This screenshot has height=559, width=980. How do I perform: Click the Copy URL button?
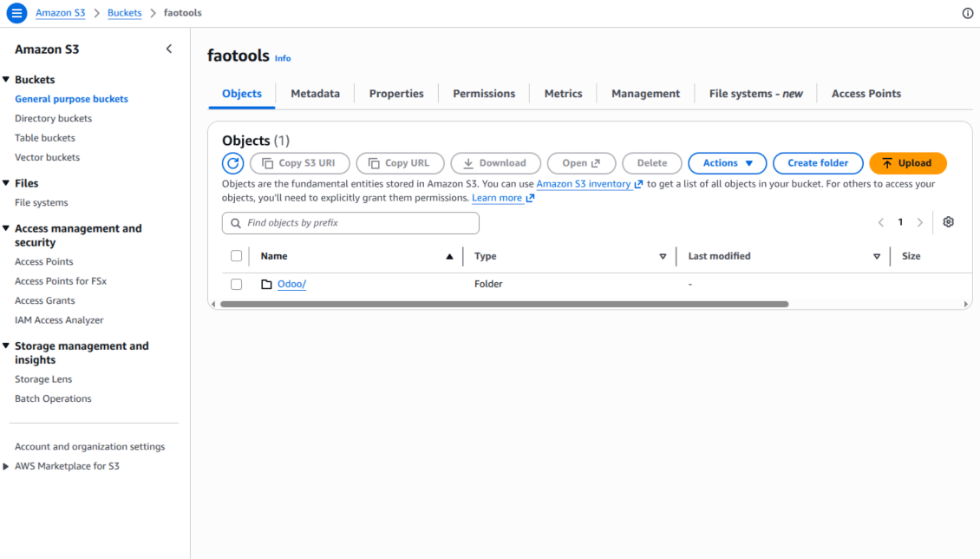400,163
